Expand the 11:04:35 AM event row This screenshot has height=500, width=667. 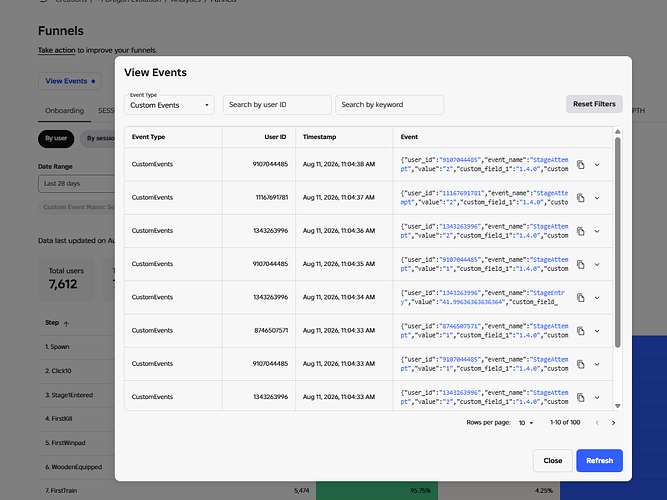(597, 264)
